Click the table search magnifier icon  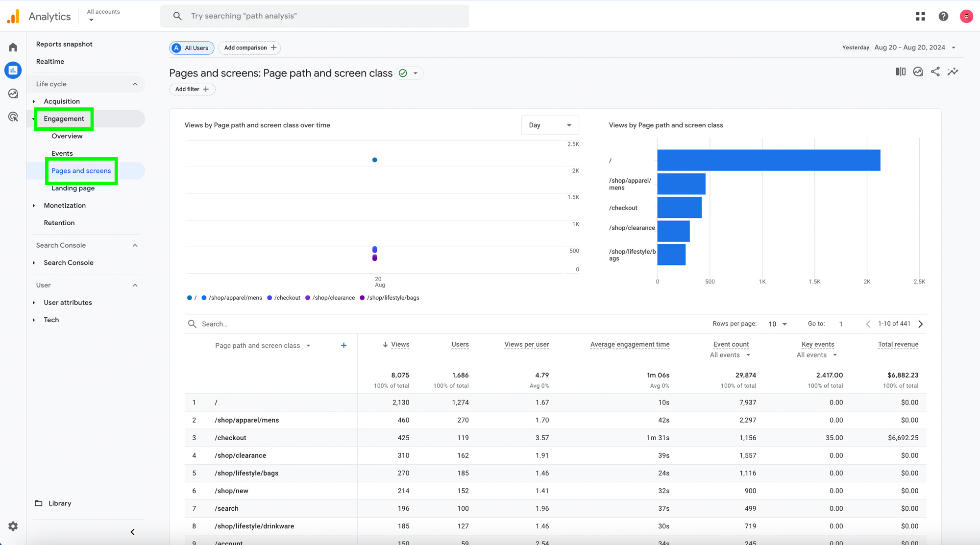[x=192, y=324]
